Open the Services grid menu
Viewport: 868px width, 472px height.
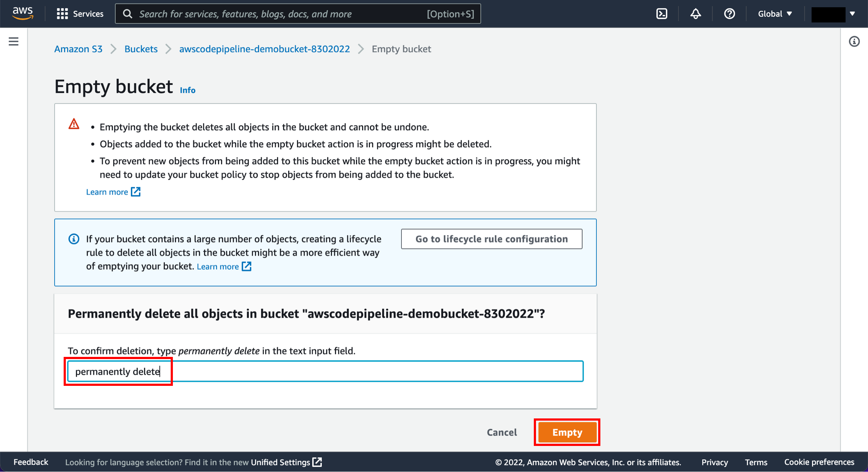click(x=80, y=14)
